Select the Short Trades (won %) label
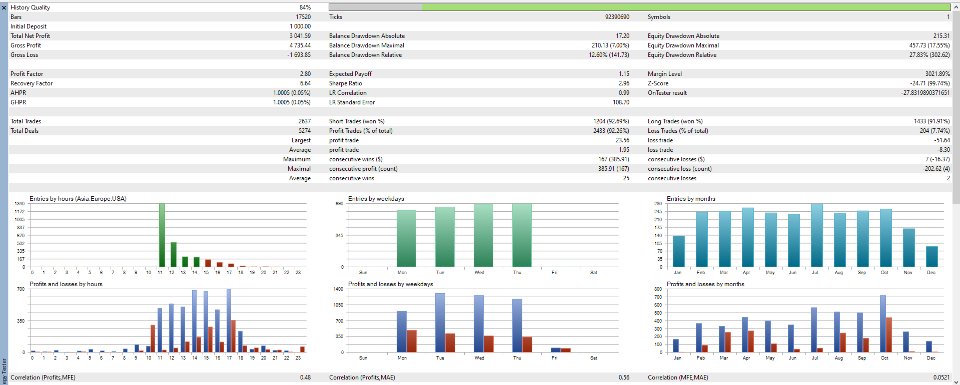The image size is (960, 385). [358, 121]
